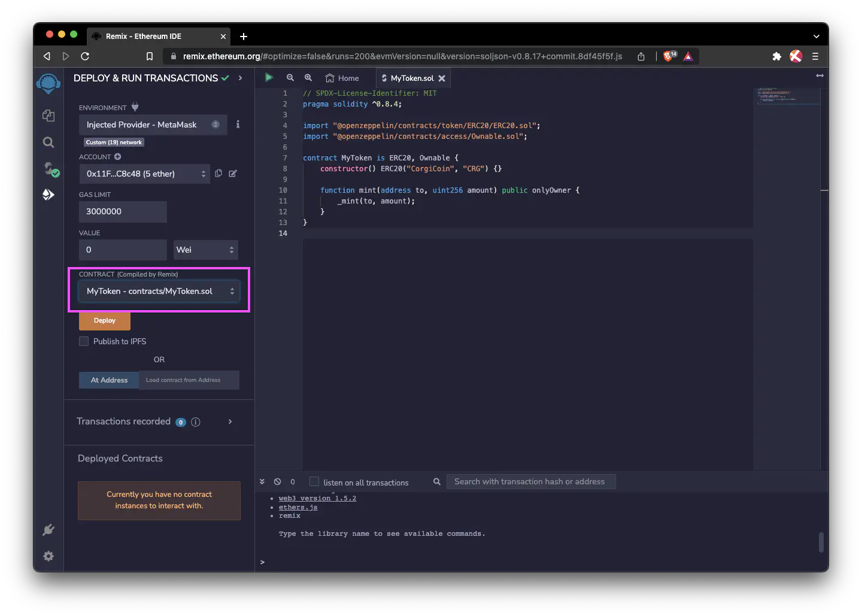Click the Brave shields icon
862x616 pixels.
(669, 56)
